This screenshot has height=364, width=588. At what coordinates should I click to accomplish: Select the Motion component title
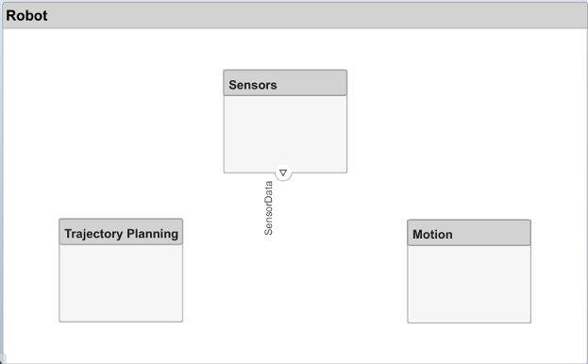coord(432,235)
